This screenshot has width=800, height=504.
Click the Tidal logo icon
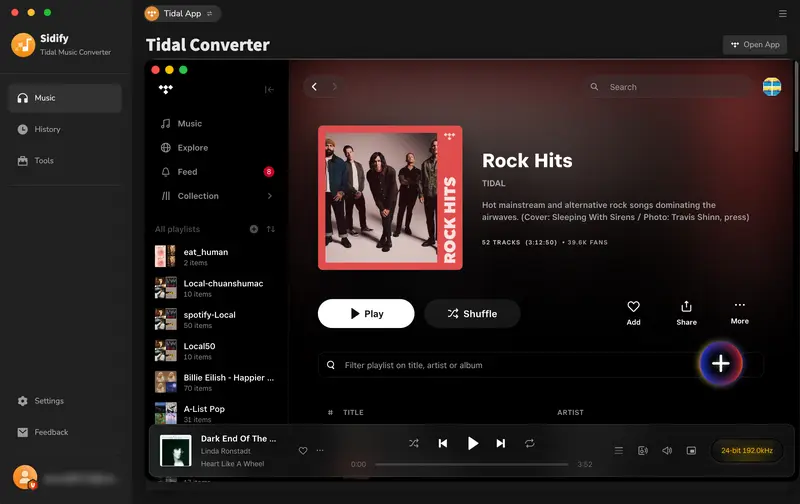(165, 89)
